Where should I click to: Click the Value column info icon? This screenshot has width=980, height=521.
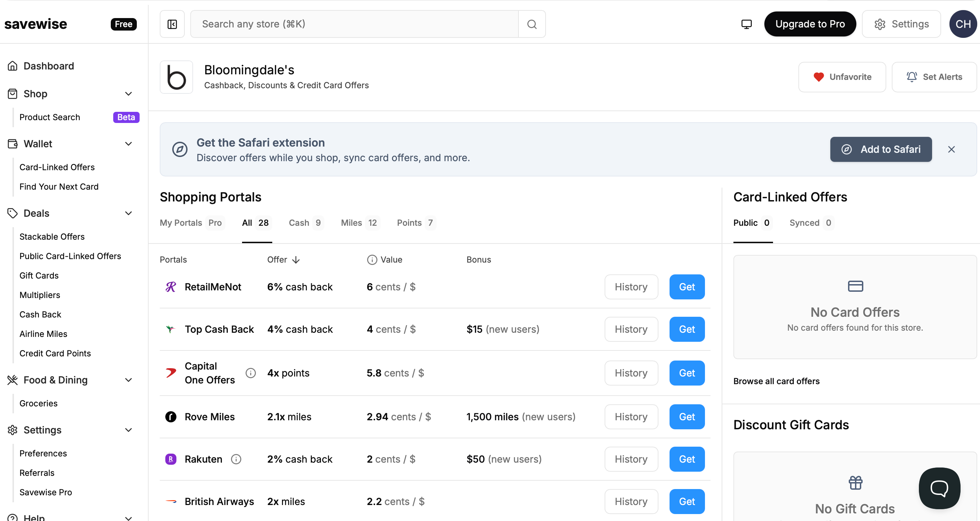(x=372, y=259)
